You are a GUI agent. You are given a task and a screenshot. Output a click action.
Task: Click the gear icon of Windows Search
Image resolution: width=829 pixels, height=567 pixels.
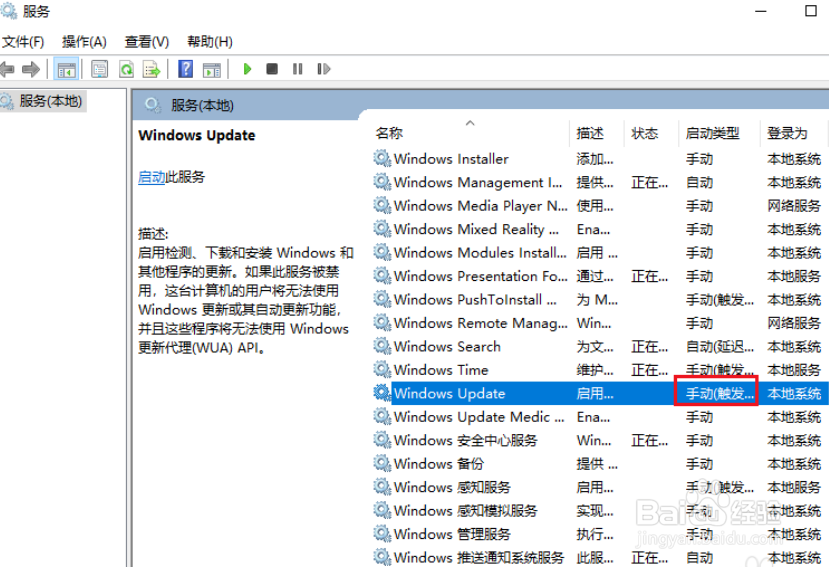tap(382, 345)
